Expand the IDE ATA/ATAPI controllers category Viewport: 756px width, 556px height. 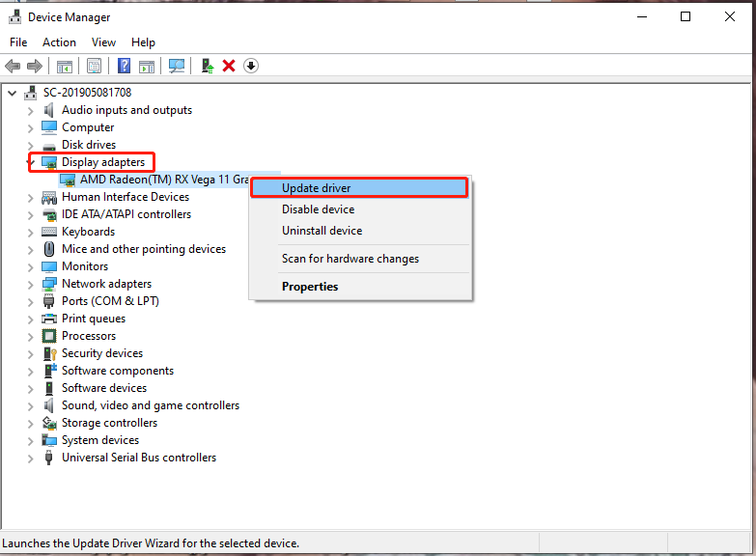click(30, 215)
